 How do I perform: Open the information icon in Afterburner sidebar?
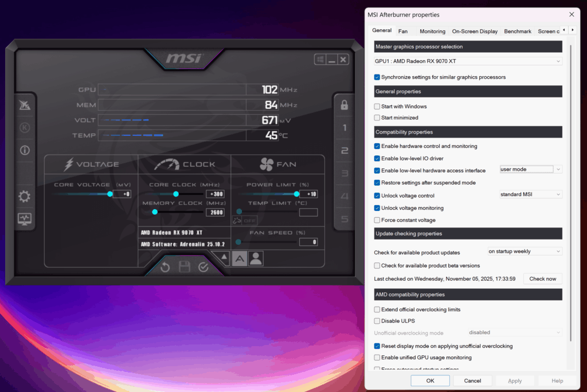click(x=25, y=151)
